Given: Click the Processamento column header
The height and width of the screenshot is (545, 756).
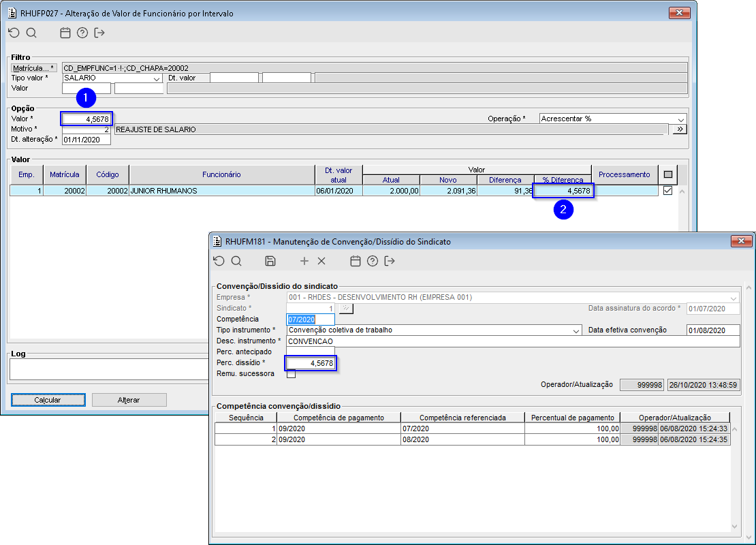Looking at the screenshot, I should (x=625, y=174).
